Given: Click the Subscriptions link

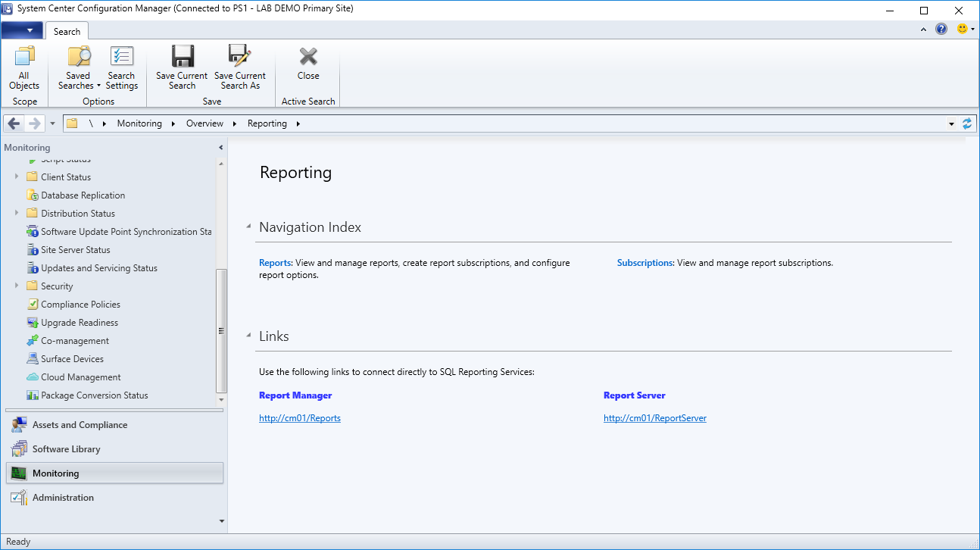Looking at the screenshot, I should click(x=644, y=262).
